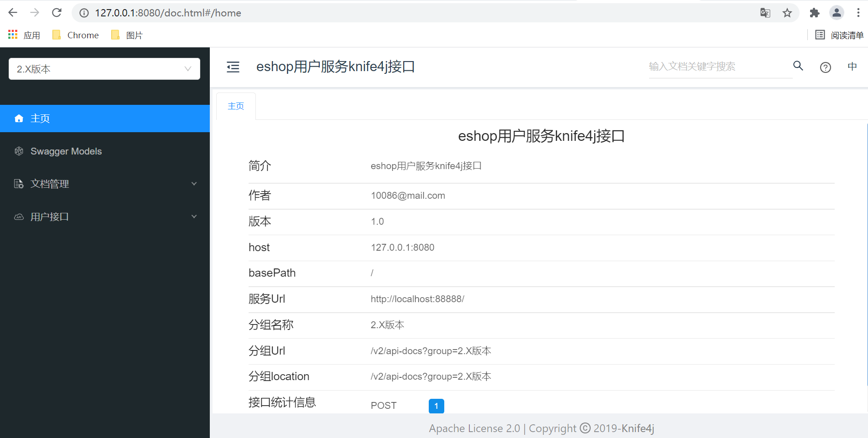Viewport: 868px width, 438px height.
Task: Click the POST count badge 1
Action: [x=437, y=406]
